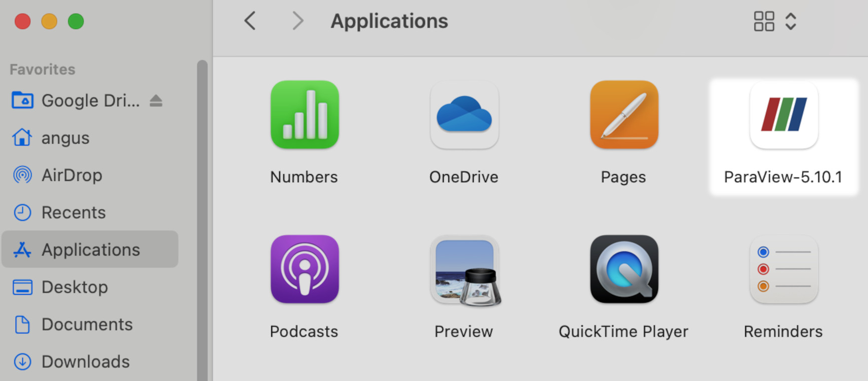Click the QuickTime Player label text
The width and height of the screenshot is (868, 381).
pos(623,331)
